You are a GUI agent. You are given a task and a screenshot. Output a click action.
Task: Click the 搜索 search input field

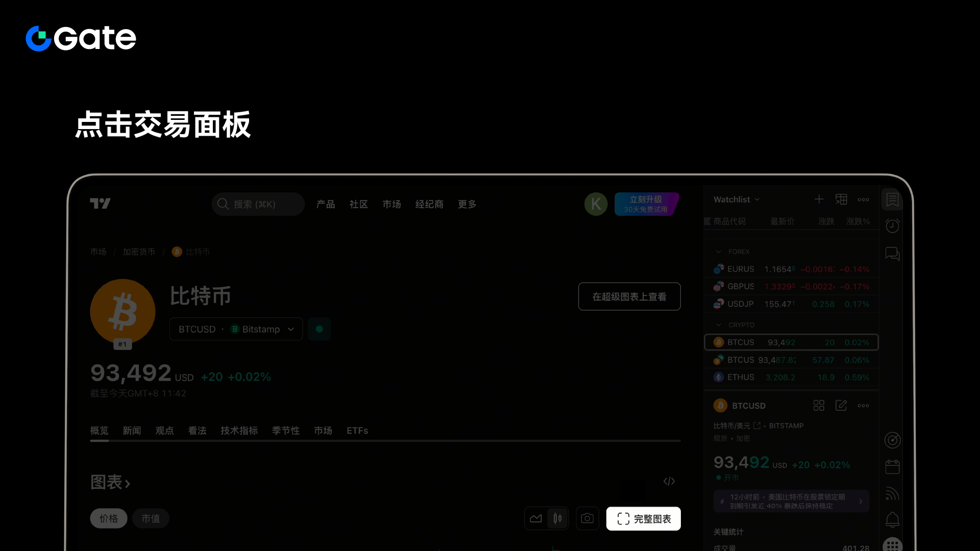coord(258,204)
